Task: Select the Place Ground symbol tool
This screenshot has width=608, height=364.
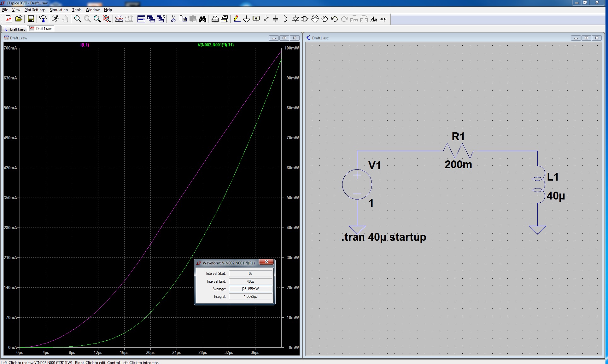Action: point(247,19)
